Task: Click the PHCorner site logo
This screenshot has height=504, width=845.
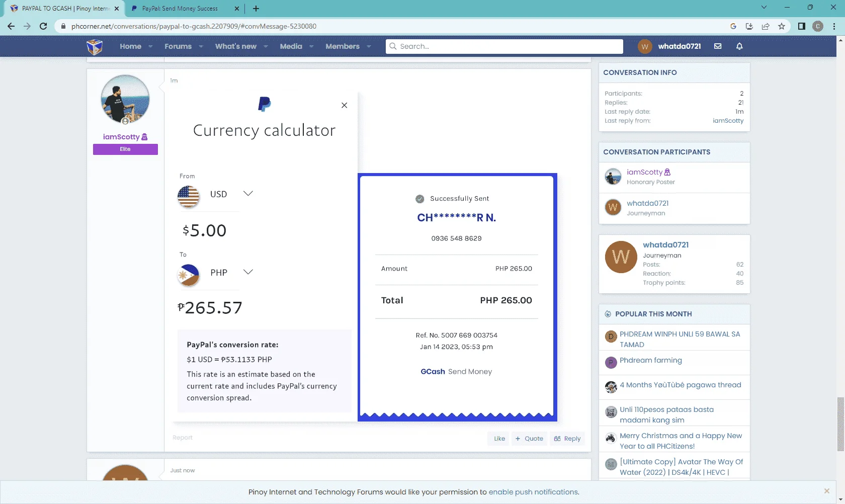Action: point(95,46)
